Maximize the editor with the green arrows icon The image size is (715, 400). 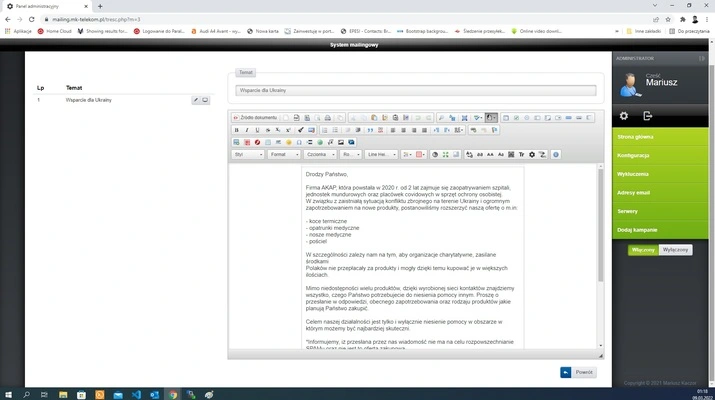[446, 155]
